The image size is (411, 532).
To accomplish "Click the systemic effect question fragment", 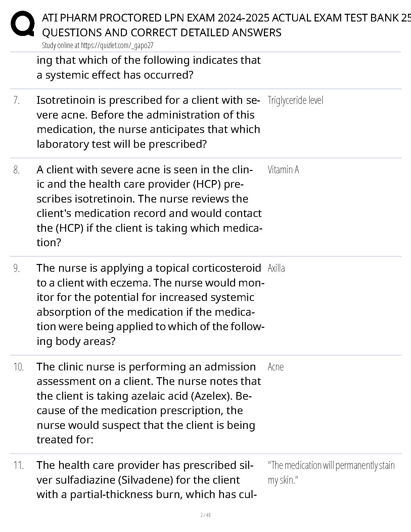I will [149, 67].
